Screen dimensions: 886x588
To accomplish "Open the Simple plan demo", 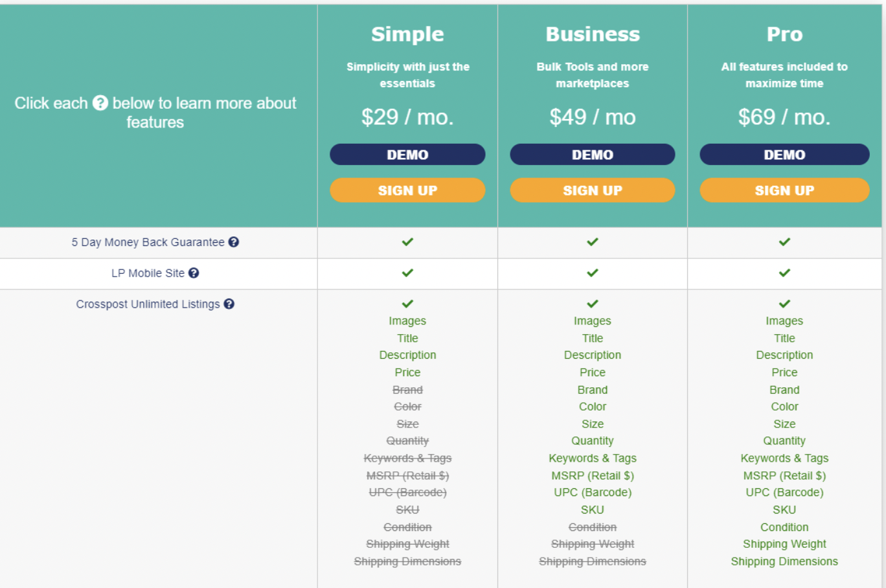I will click(x=407, y=155).
